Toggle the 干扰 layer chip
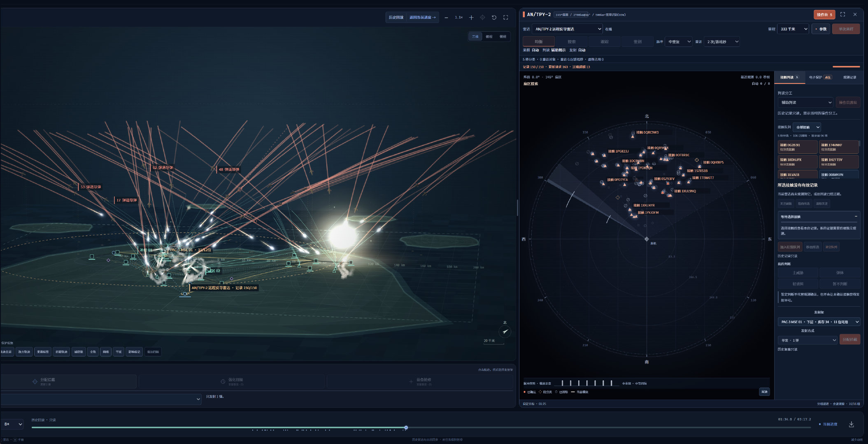The height and width of the screenshot is (444, 868). point(119,352)
